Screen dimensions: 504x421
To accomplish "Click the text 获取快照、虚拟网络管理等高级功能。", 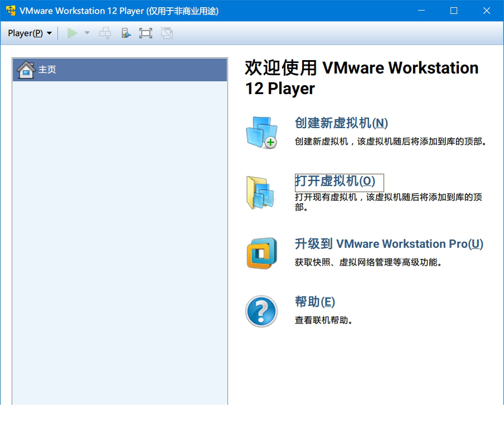I will click(x=369, y=262).
